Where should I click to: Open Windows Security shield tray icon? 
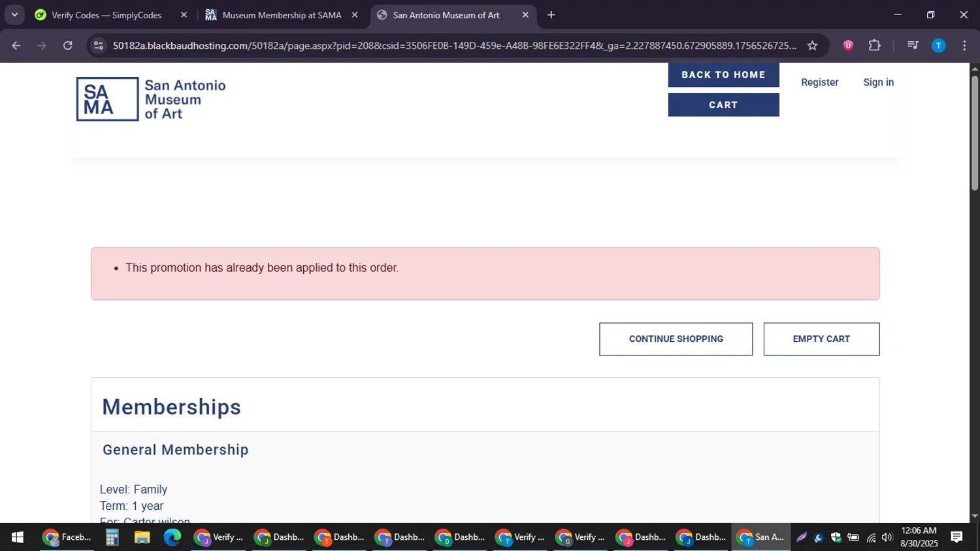click(836, 538)
